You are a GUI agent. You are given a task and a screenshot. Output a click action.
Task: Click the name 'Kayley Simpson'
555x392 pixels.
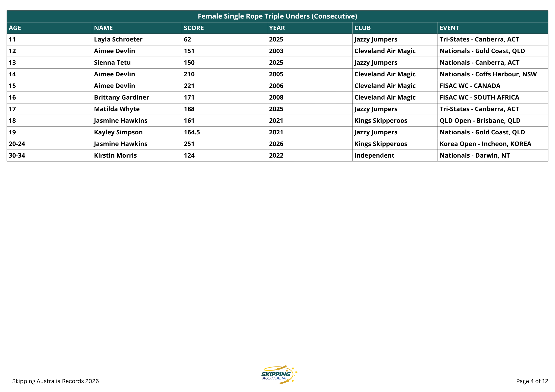118,132
